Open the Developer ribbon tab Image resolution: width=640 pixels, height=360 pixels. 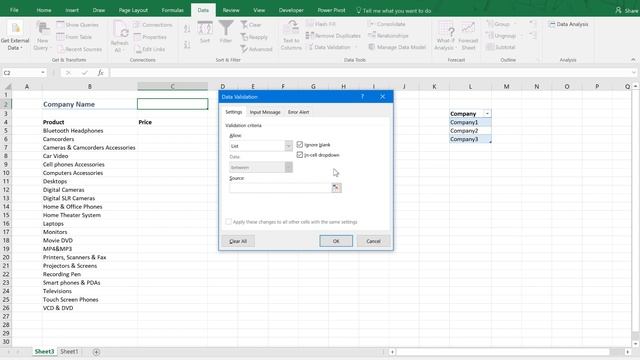click(x=291, y=10)
